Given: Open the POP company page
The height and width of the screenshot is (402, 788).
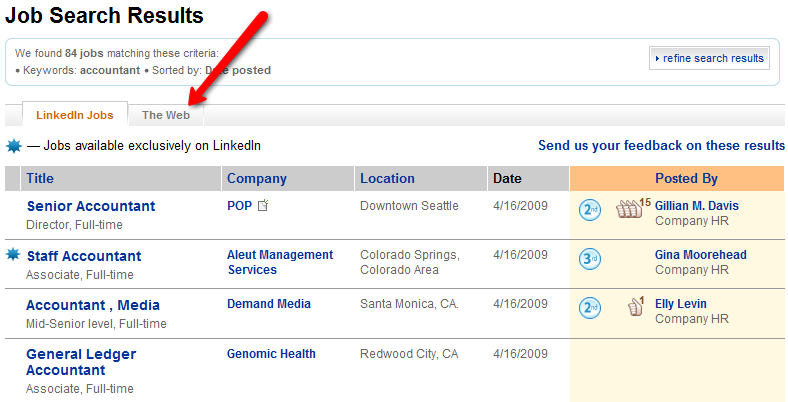Looking at the screenshot, I should coord(240,206).
